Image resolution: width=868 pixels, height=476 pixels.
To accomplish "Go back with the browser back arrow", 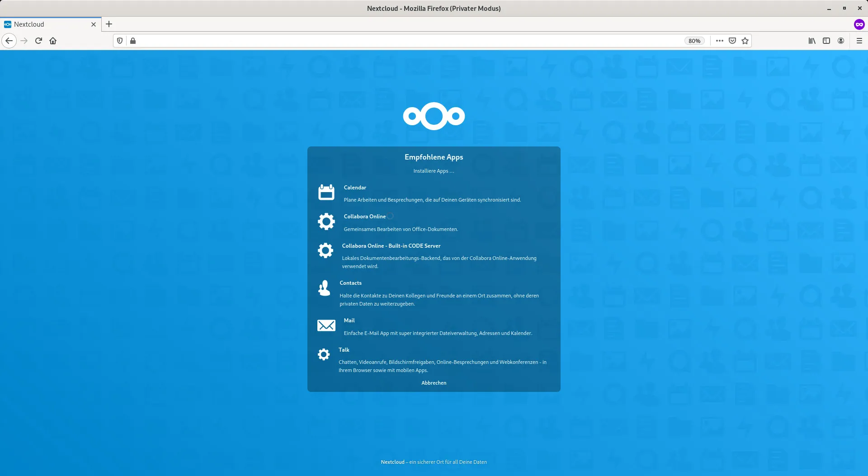I will [x=9, y=41].
